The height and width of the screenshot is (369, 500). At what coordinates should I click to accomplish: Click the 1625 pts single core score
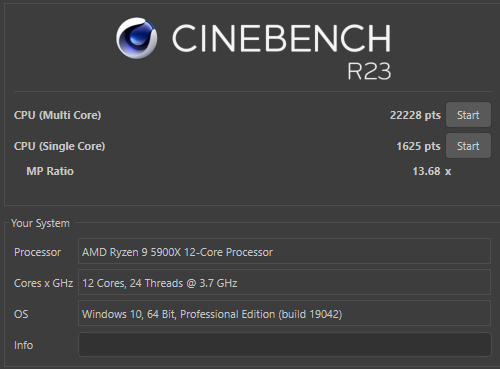[x=418, y=146]
